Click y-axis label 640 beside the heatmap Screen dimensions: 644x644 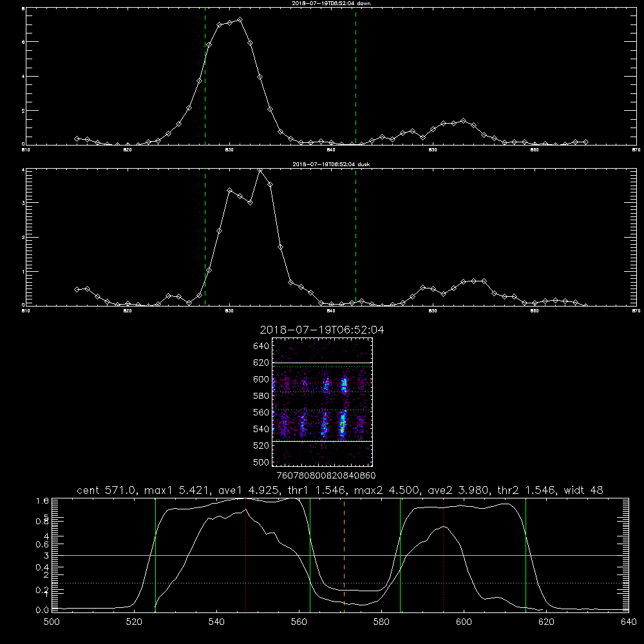[x=261, y=346]
